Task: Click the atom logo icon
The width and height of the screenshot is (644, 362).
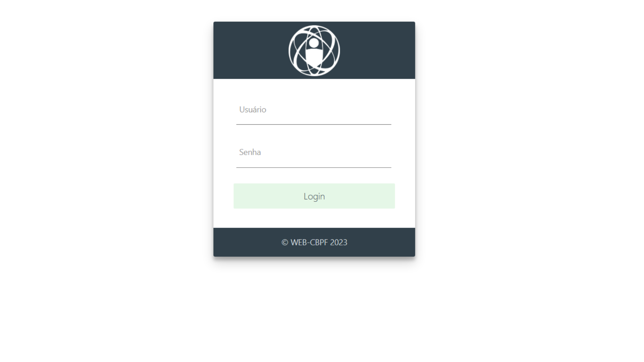Action: tap(314, 51)
